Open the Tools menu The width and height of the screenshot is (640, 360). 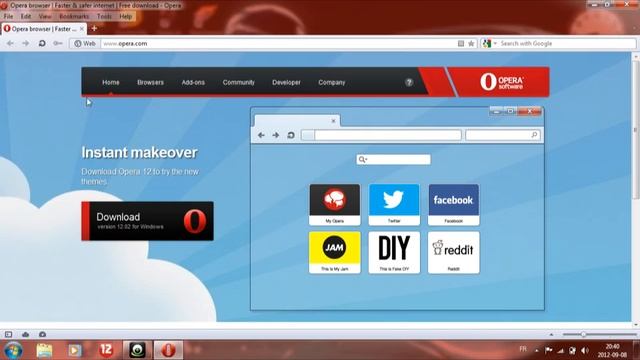[104, 16]
